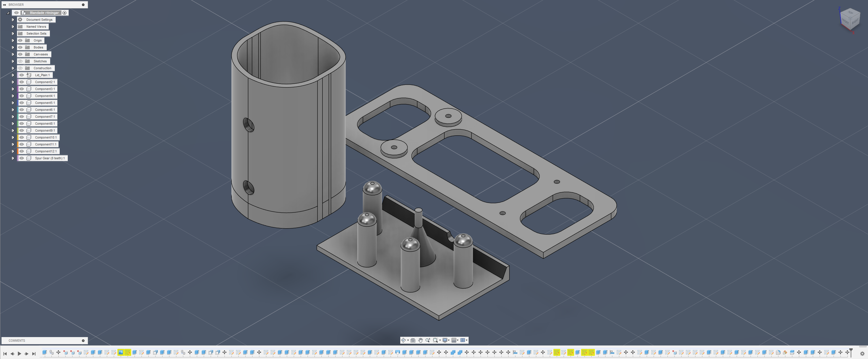Screen dimensions: 868x359
Task: Open timeline settings gear icon
Action: pyautogui.click(x=862, y=354)
